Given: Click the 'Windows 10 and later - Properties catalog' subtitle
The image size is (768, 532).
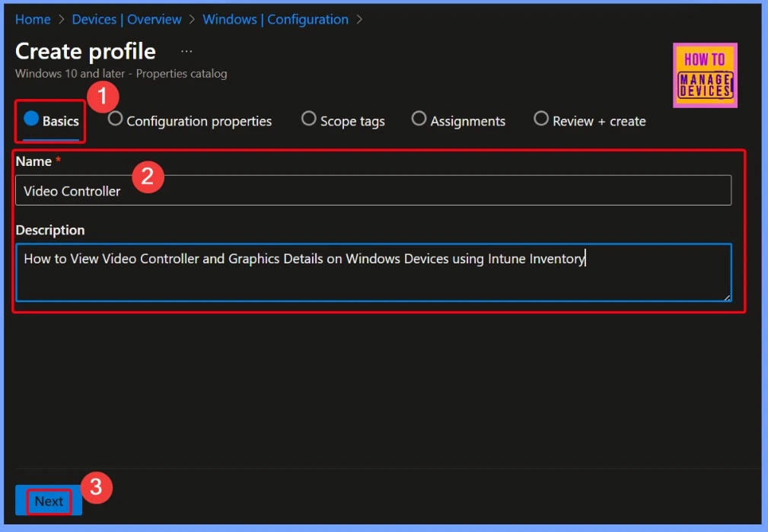Looking at the screenshot, I should point(121,74).
